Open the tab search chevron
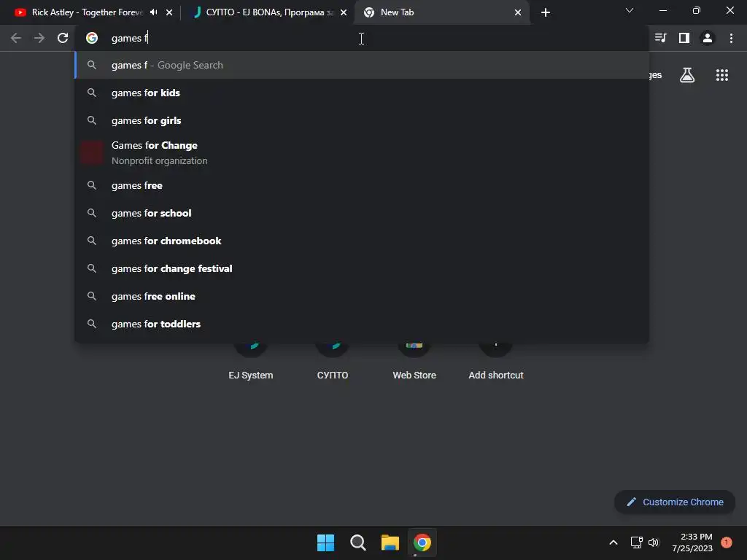747x560 pixels. 630,10
